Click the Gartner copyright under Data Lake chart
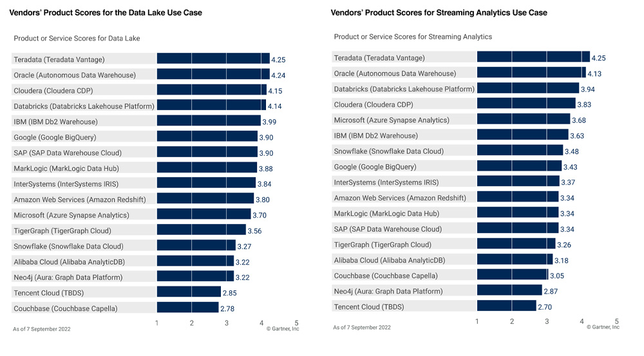Screen dimensions: 644x356 283,329
